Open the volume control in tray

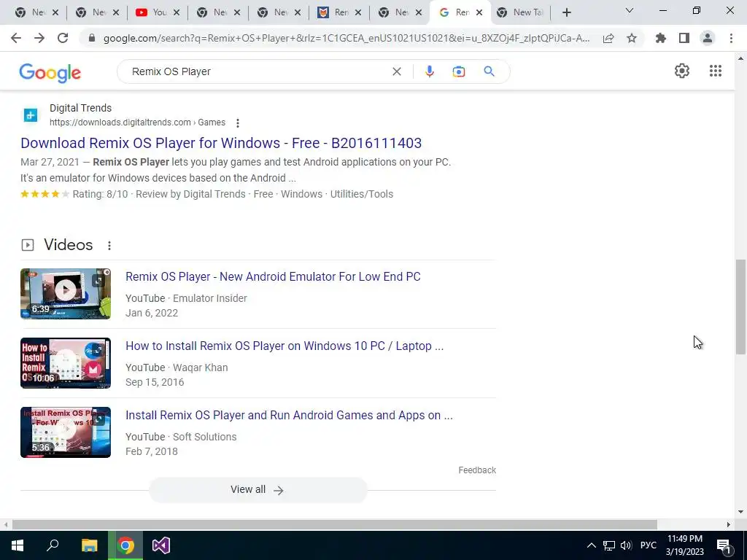click(x=626, y=545)
